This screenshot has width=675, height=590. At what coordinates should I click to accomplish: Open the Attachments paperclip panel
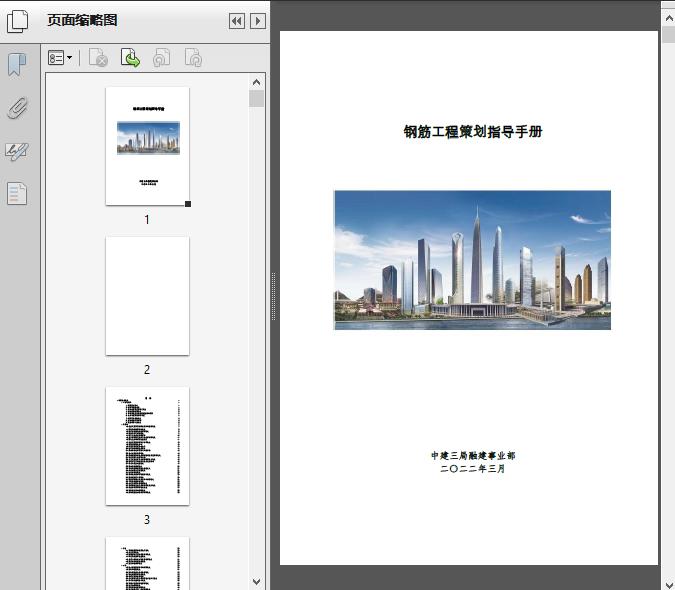(x=17, y=108)
